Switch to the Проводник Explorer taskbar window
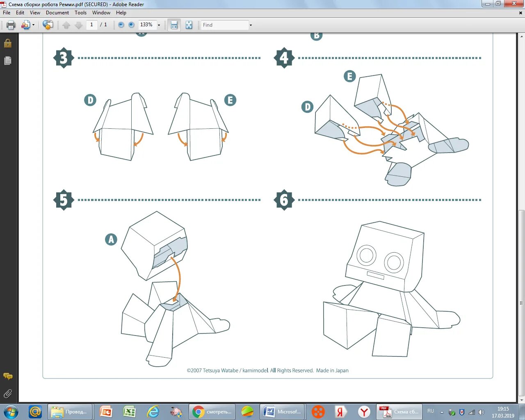Image resolution: width=525 pixels, height=420 pixels. coord(70,412)
